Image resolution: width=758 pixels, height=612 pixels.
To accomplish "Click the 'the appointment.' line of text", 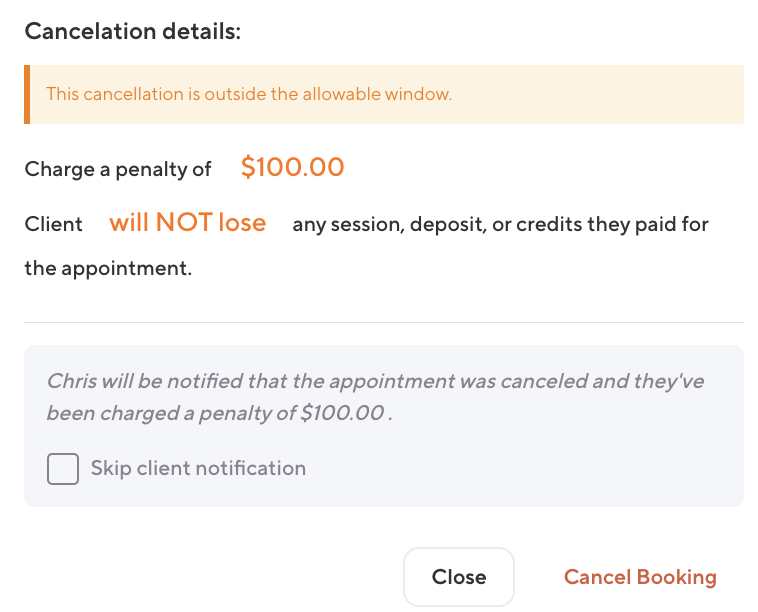I will 108,268.
